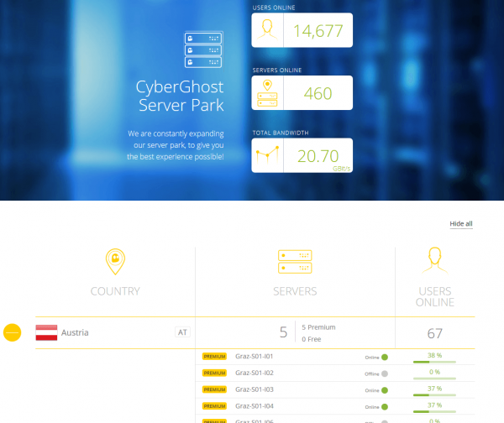Collapse the Austria row with yellow minus button
The height and width of the screenshot is (423, 504).
tap(13, 332)
